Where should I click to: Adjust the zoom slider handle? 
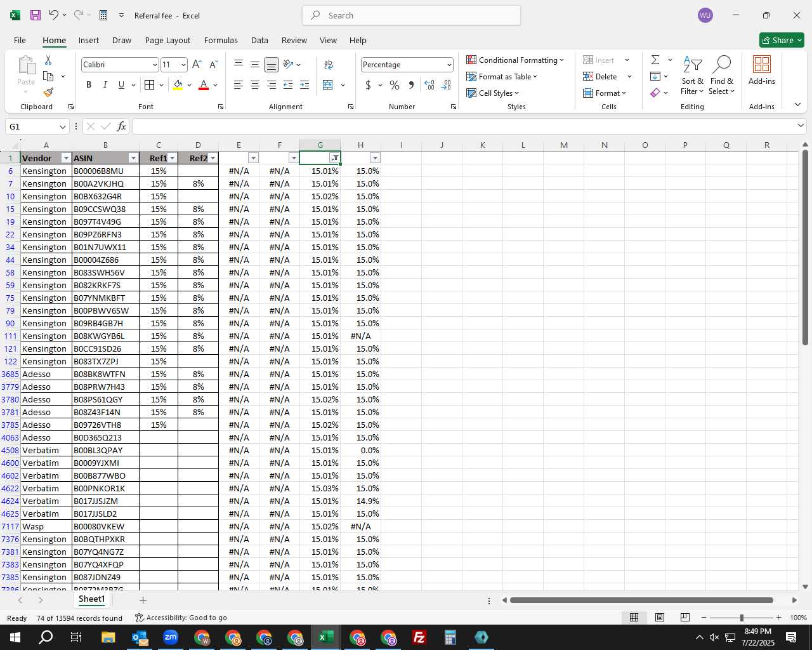click(x=742, y=618)
